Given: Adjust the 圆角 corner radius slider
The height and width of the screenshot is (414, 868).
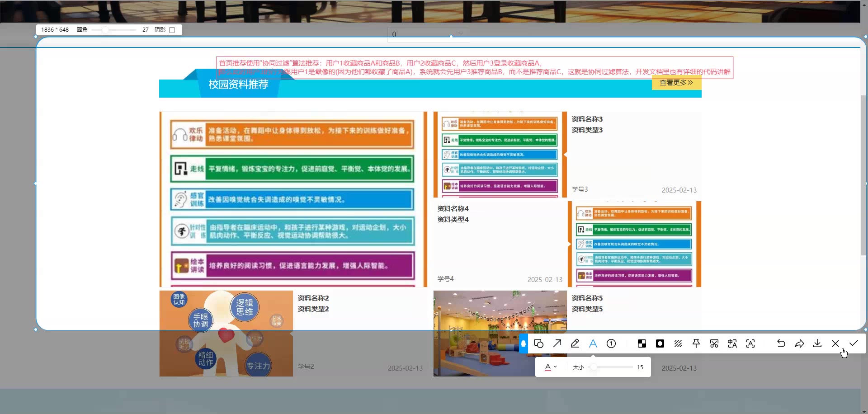Looking at the screenshot, I should 114,30.
